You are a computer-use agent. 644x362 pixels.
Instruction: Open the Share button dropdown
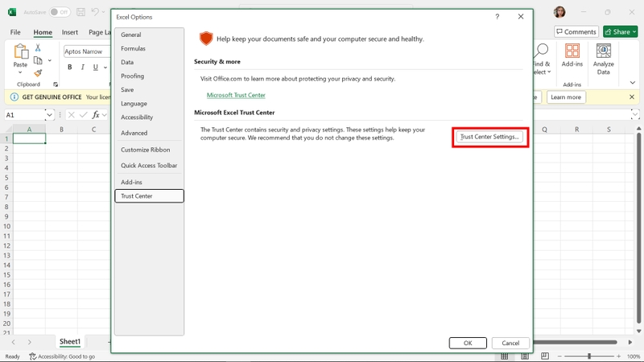pyautogui.click(x=634, y=31)
